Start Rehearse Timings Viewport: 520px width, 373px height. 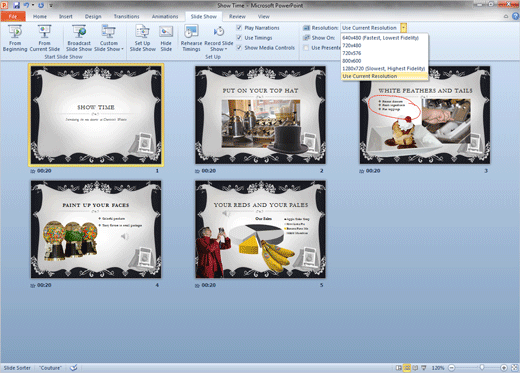pyautogui.click(x=191, y=38)
